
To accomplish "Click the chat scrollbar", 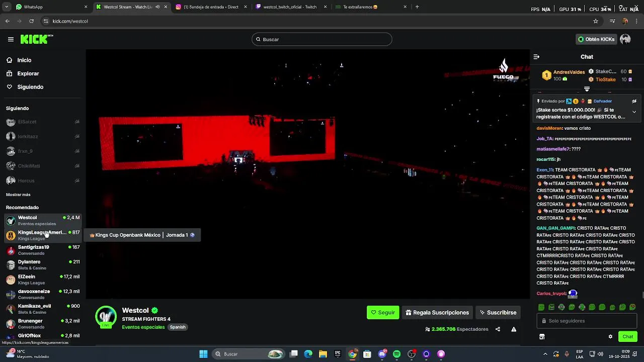I will (x=642, y=295).
